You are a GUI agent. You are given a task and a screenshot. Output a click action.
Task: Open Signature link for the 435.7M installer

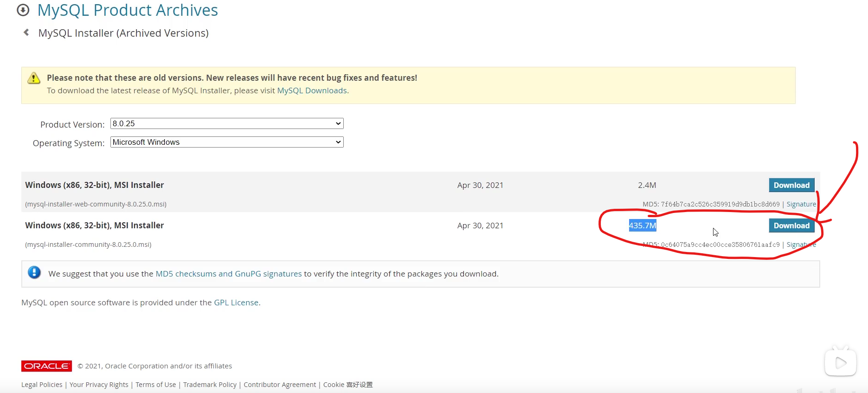(x=801, y=245)
